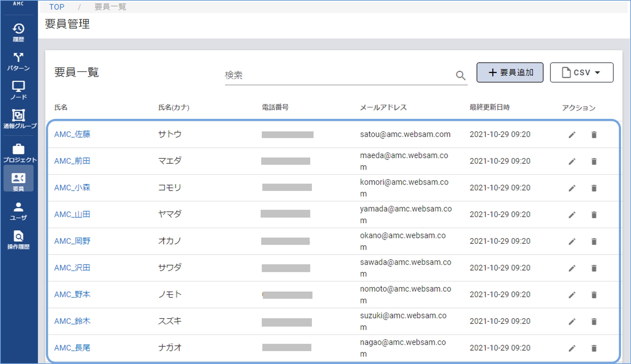Select the ノモト kana cell

pos(170,294)
